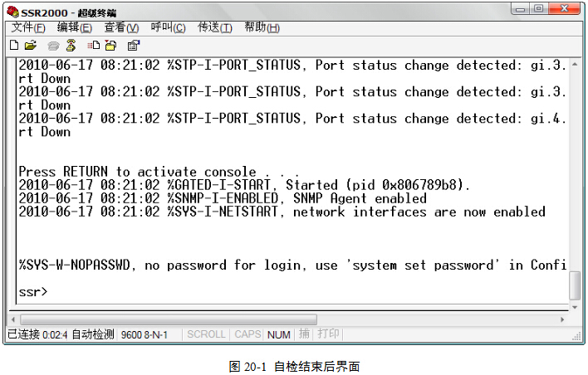Click the Send file toolbar icon
Image resolution: width=588 pixels, height=375 pixels.
click(93, 46)
